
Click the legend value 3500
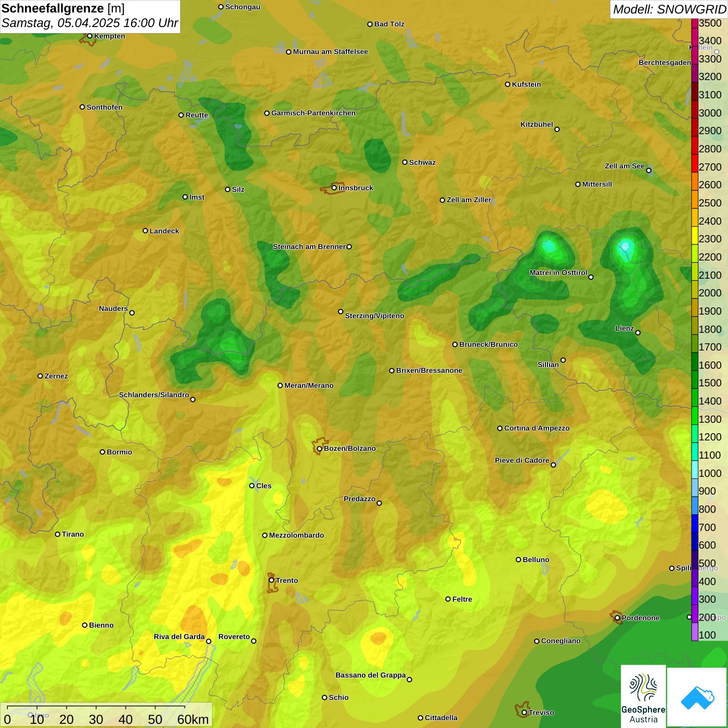(x=710, y=23)
